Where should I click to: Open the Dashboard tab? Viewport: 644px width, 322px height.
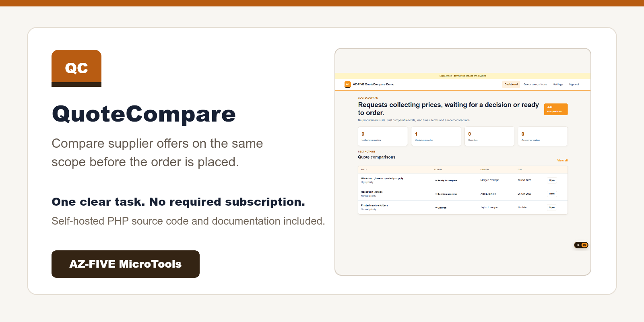511,85
